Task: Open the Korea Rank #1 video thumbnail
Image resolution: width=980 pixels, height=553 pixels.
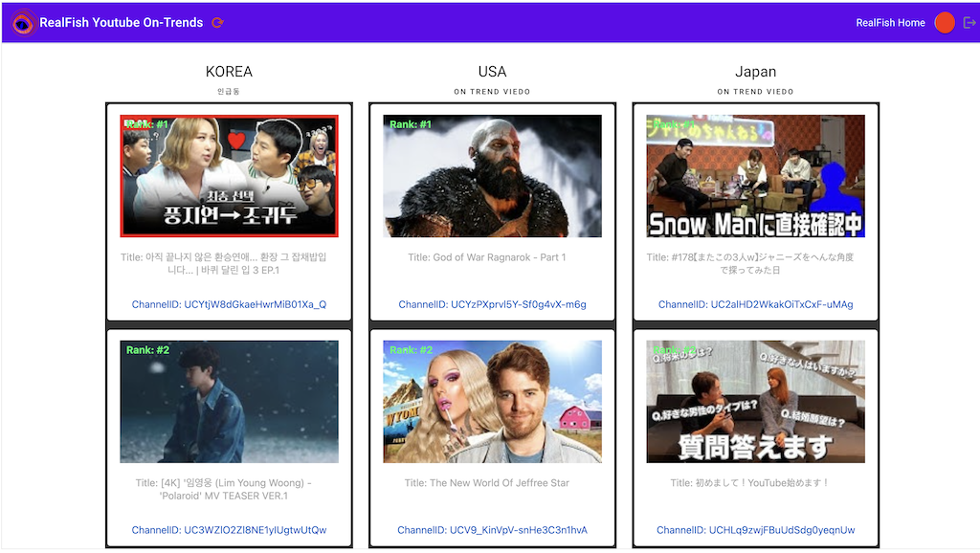Action: tap(230, 176)
